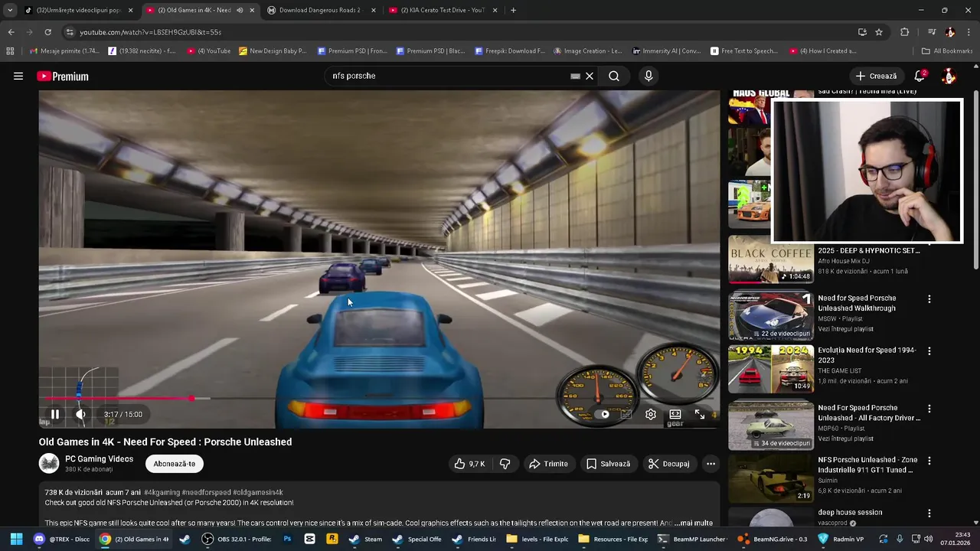Open options for Evoluția Need for Speed video
This screenshot has width=980, height=551.
click(929, 351)
